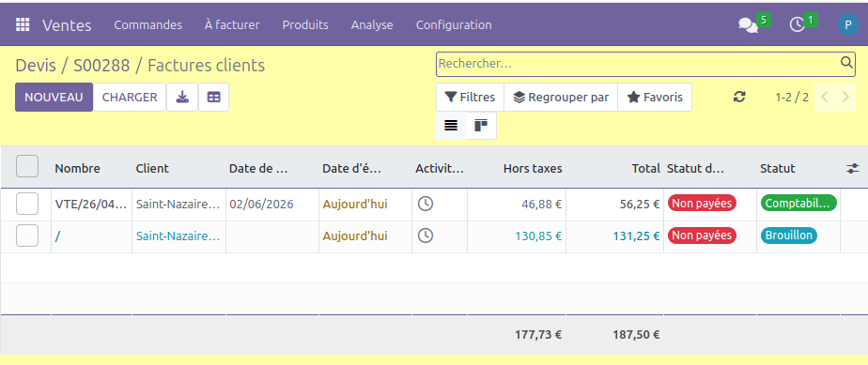Focus the Rechercher search field
The width and height of the screenshot is (868, 365).
[x=637, y=64]
